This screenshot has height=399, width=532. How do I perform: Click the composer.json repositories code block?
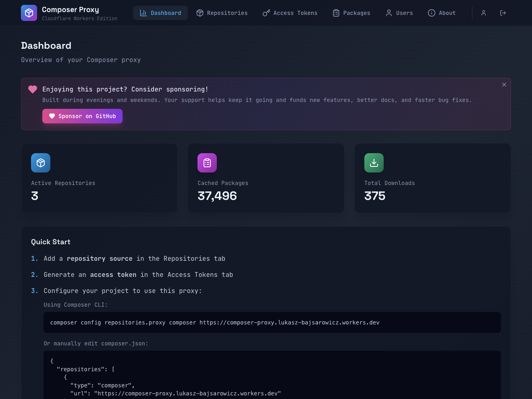click(272, 377)
